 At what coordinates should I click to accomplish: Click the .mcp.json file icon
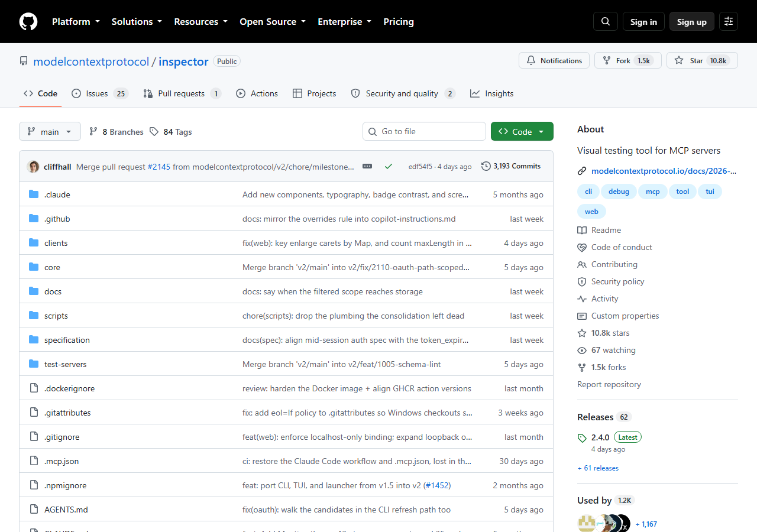tap(34, 461)
